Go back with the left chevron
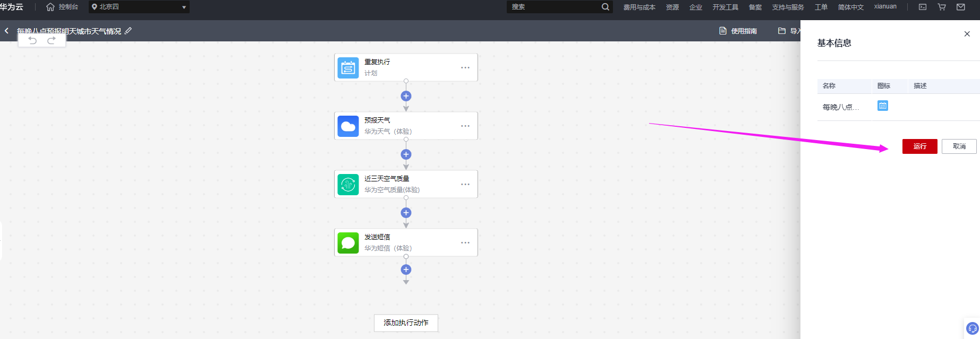This screenshot has height=339, width=980. tap(6, 31)
